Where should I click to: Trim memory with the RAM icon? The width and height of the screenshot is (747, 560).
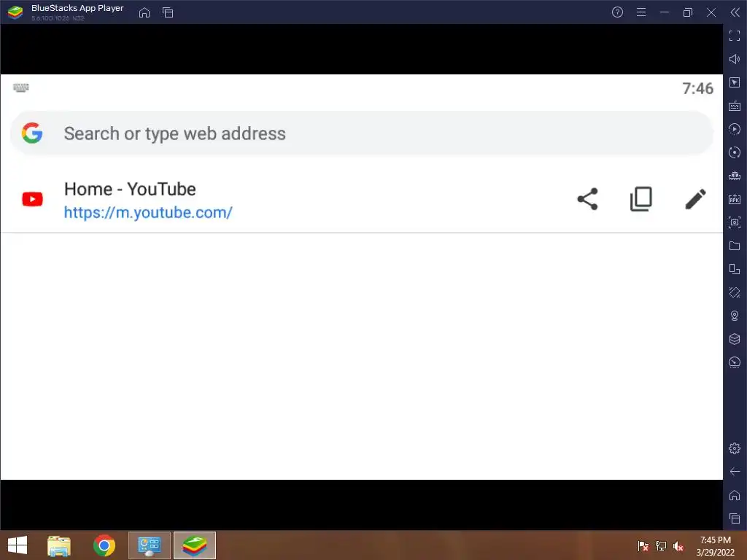735,176
